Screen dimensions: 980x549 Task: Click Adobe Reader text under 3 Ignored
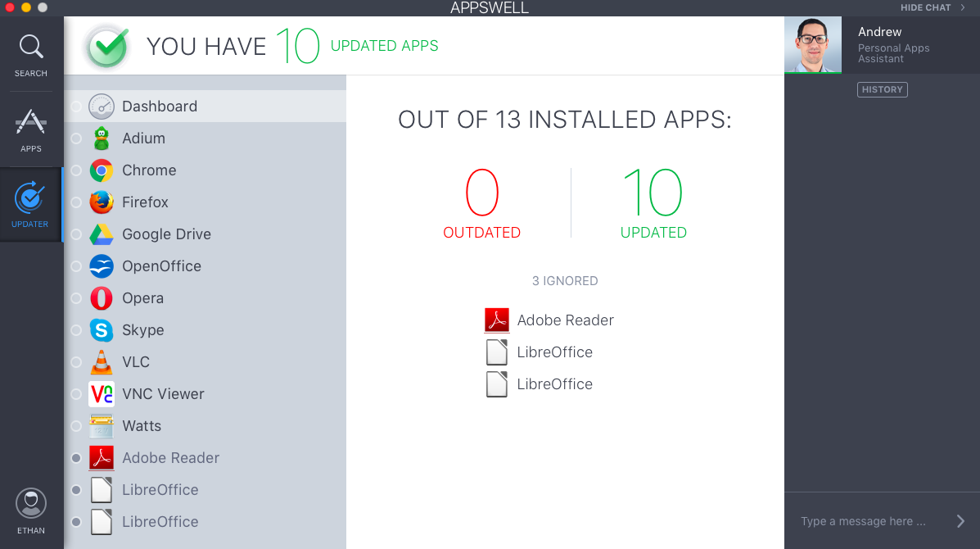pos(565,320)
